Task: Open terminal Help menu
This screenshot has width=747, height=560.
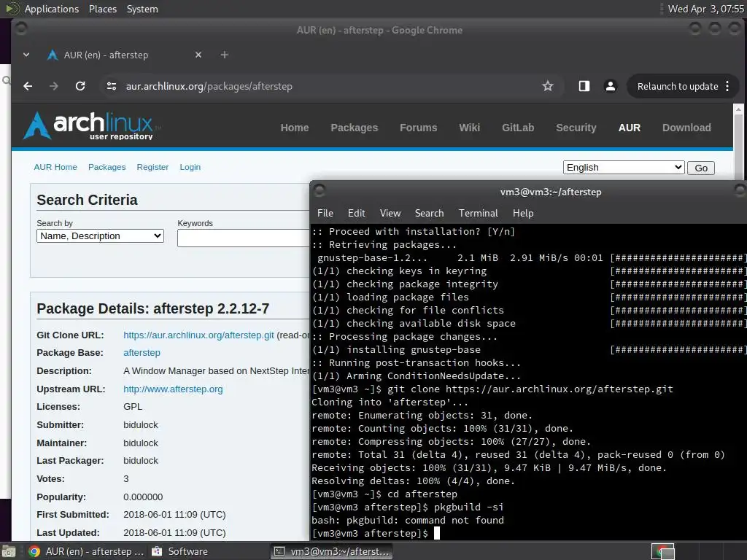Action: tap(523, 214)
